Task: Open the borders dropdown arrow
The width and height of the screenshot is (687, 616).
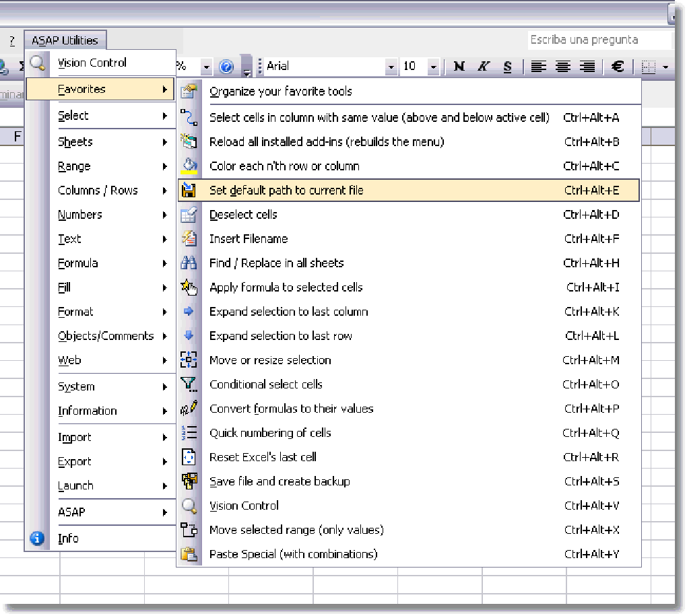Action: [x=665, y=67]
